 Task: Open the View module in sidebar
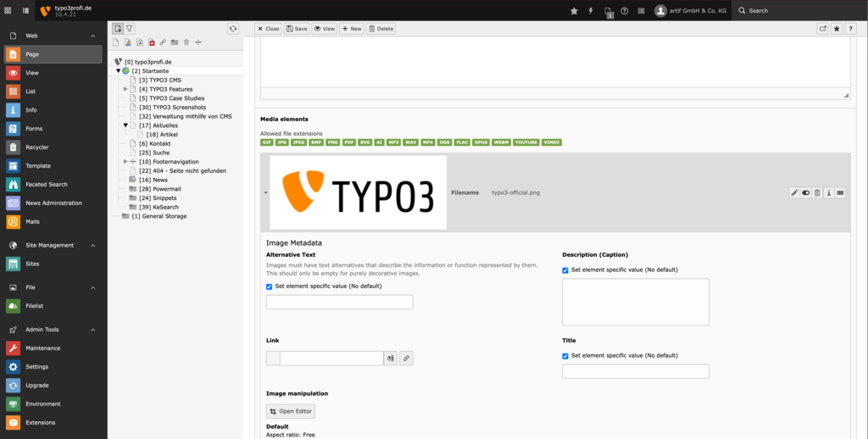pyautogui.click(x=53, y=73)
